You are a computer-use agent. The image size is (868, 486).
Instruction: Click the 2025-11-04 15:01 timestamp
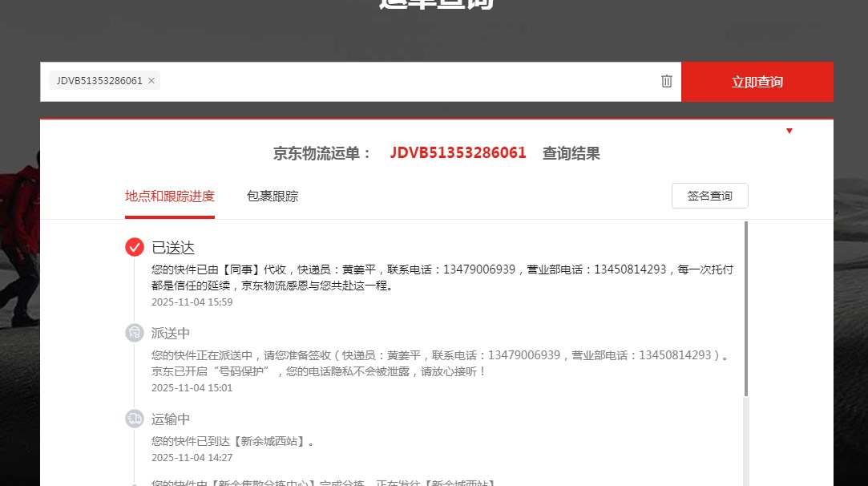tap(192, 388)
